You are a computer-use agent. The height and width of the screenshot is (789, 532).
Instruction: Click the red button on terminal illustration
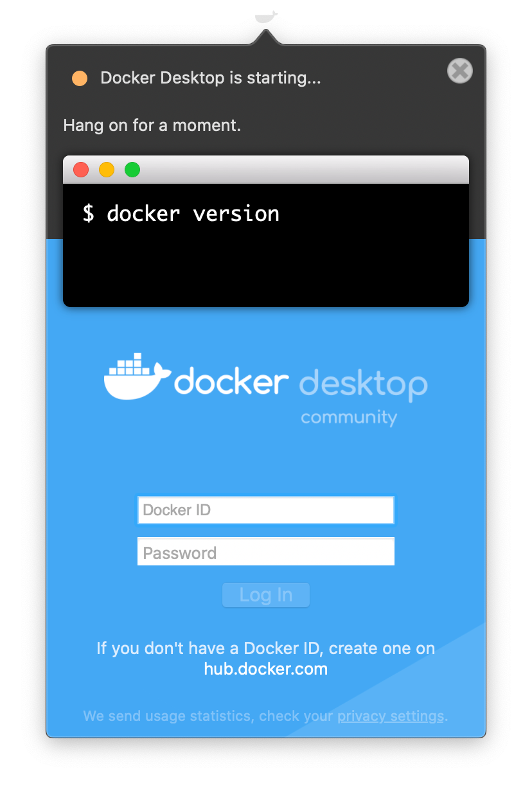(81, 170)
